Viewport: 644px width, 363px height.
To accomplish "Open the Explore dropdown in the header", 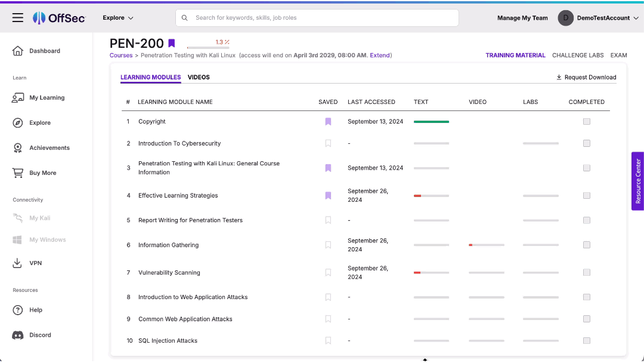I will click(117, 17).
